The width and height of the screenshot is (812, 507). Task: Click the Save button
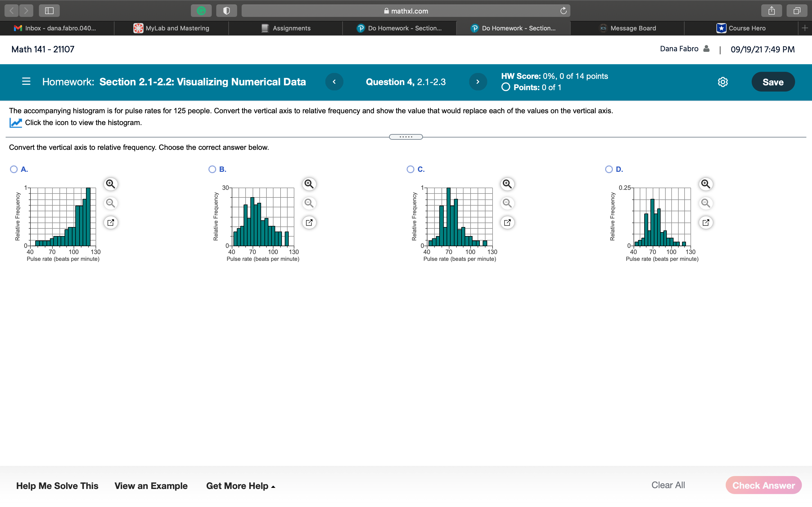tap(773, 82)
